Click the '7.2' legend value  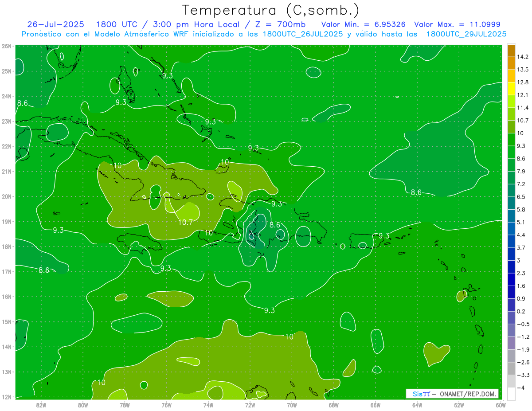click(521, 184)
